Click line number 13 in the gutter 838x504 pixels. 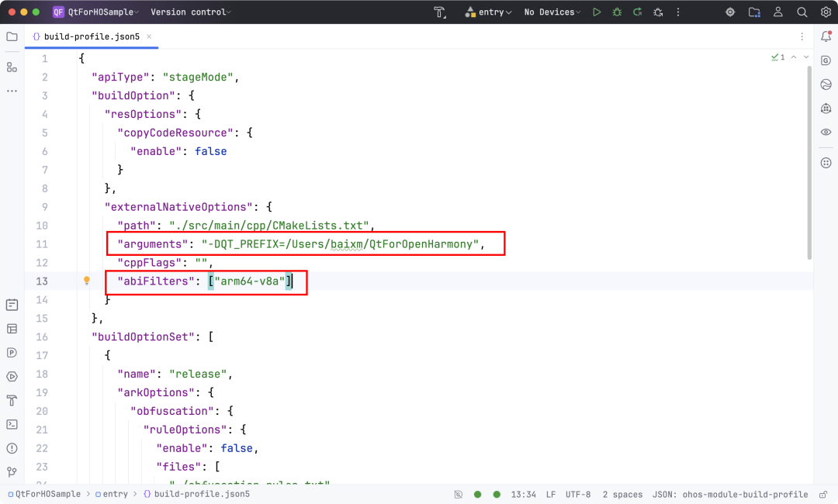tap(42, 281)
